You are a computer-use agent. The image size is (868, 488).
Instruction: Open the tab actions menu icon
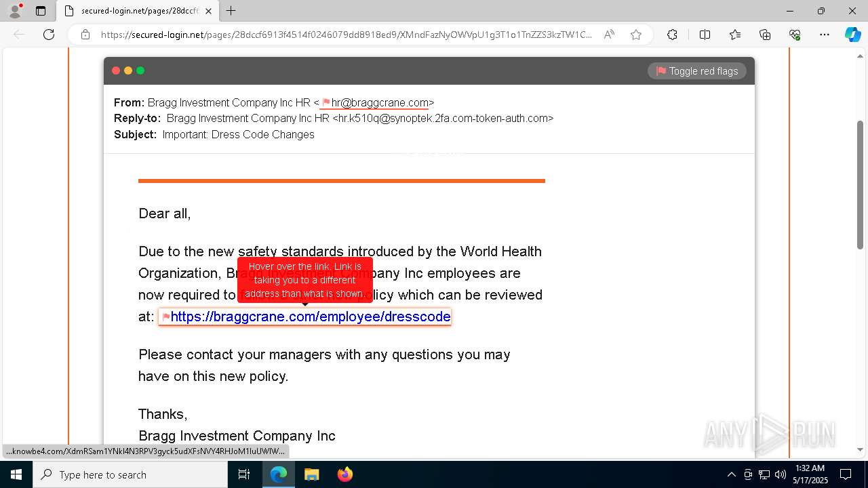(x=41, y=11)
